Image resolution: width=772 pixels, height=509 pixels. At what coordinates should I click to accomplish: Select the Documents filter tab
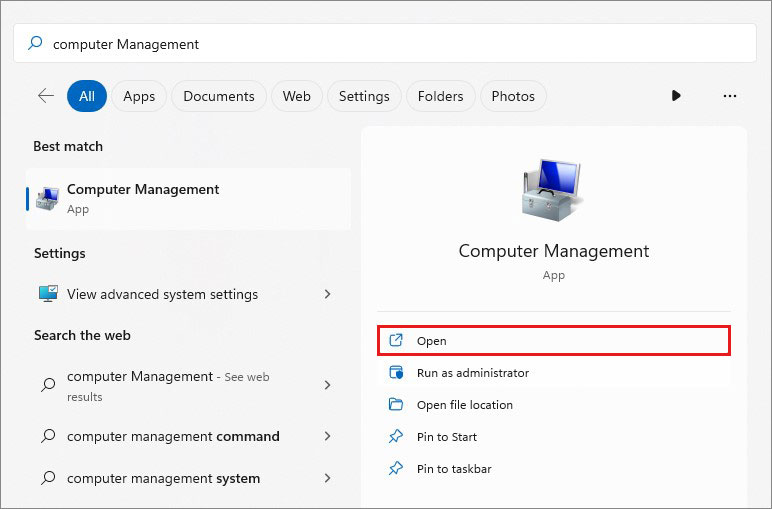click(x=219, y=96)
